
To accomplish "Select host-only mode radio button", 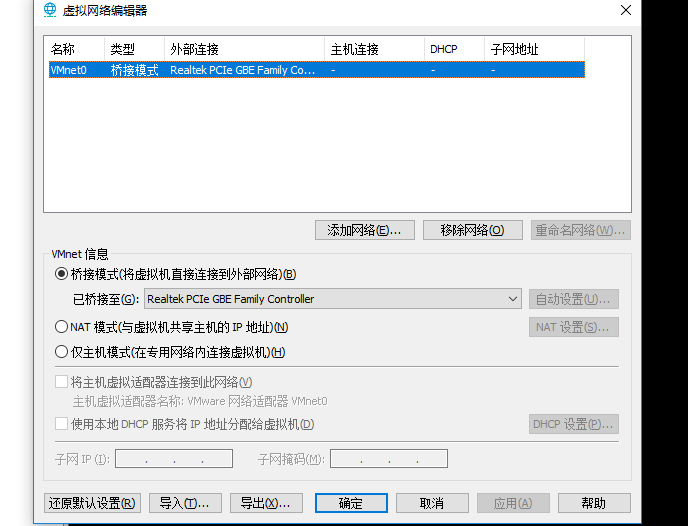I will tap(61, 352).
